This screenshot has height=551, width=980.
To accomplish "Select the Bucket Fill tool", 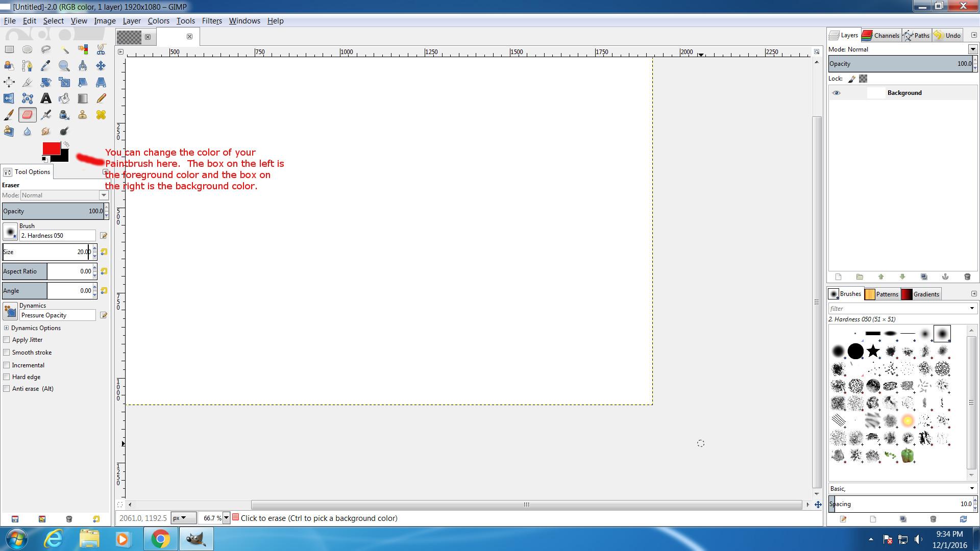I will pos(64,98).
